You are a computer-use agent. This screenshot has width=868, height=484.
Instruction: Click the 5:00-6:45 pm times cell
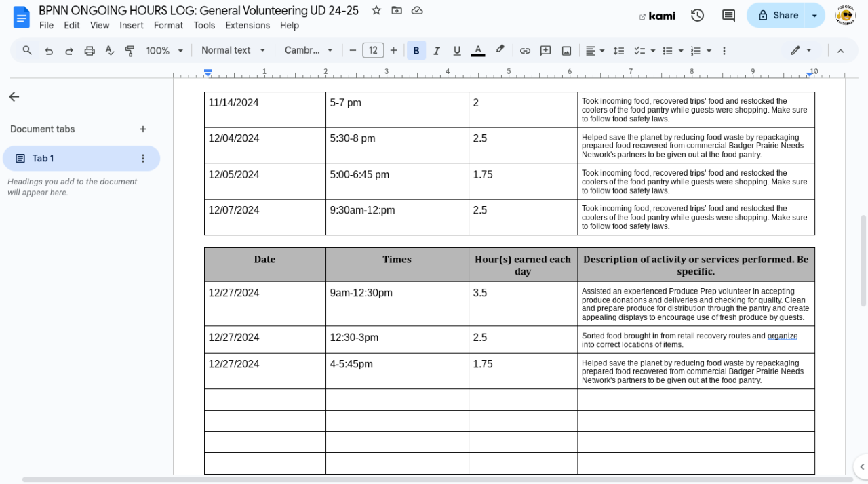397,181
